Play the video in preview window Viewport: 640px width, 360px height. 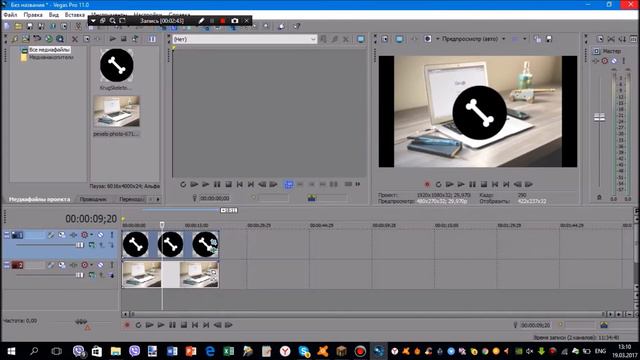pos(461,184)
